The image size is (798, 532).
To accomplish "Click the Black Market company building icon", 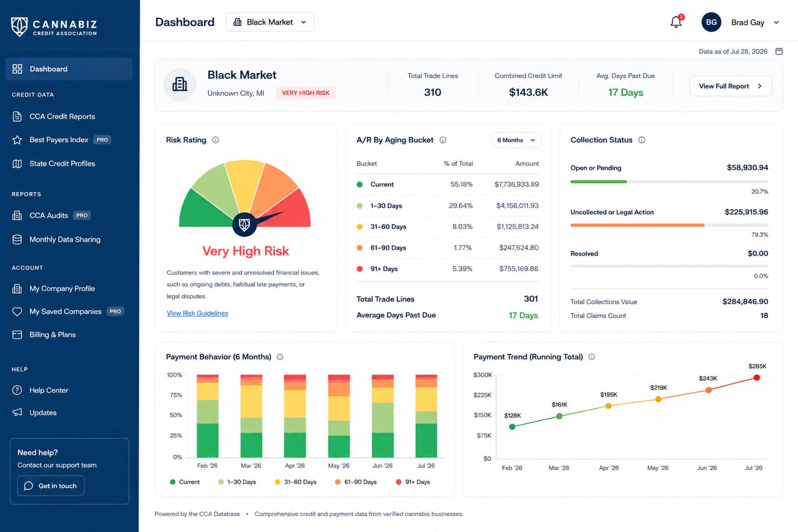I will tap(180, 84).
